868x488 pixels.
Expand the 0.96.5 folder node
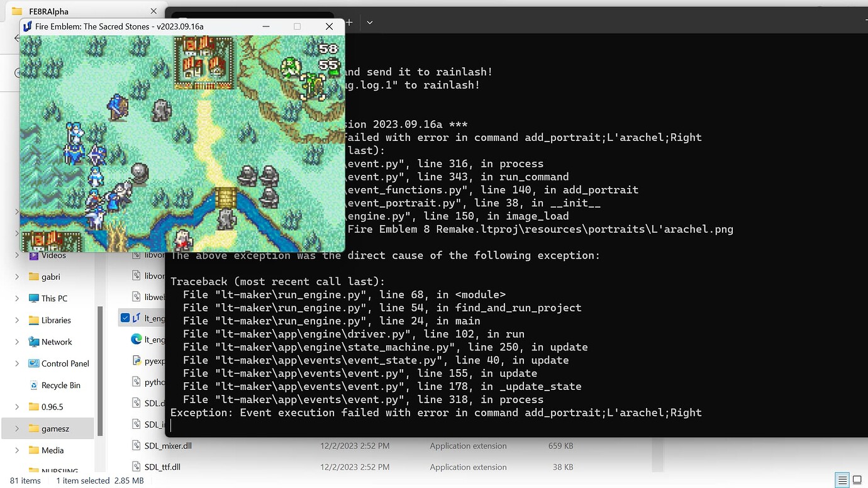pos(17,408)
